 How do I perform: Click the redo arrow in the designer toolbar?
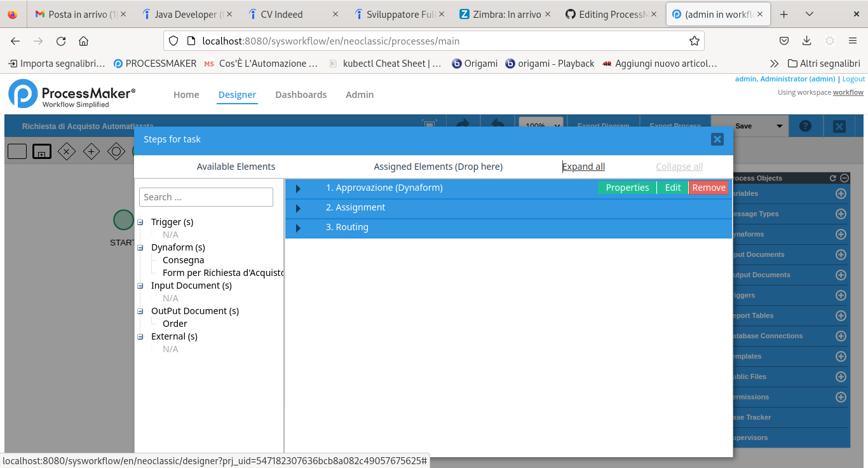click(x=462, y=125)
